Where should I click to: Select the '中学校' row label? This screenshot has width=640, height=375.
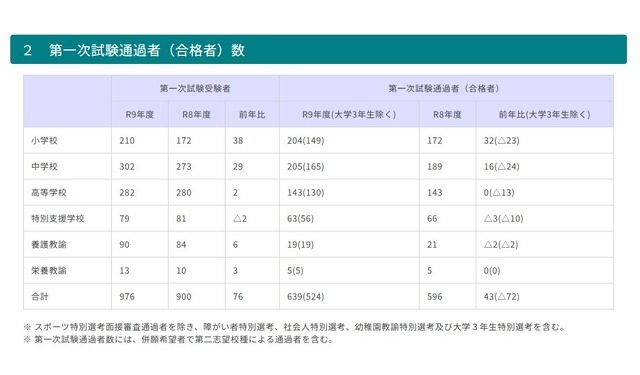click(x=44, y=166)
